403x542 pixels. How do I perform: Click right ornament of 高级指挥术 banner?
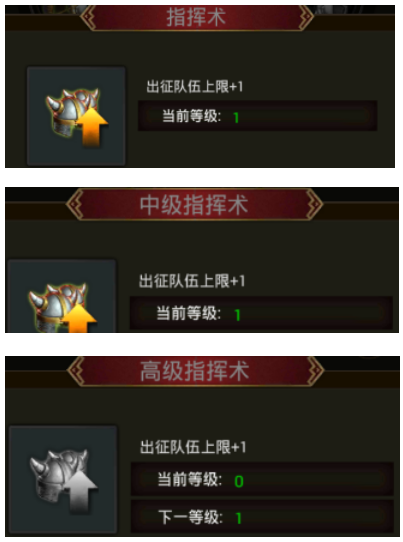[x=315, y=371]
